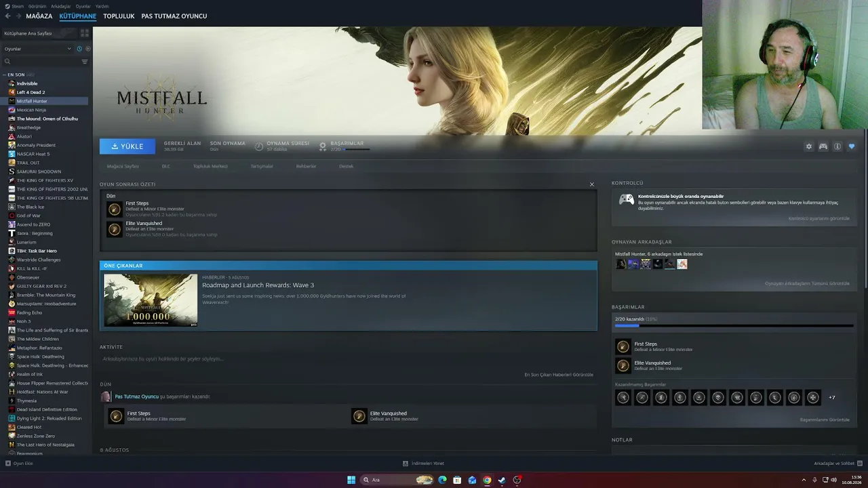Open İndirmeleri Yönet at the bottom
Screen dimensions: 868x488
coord(424,464)
